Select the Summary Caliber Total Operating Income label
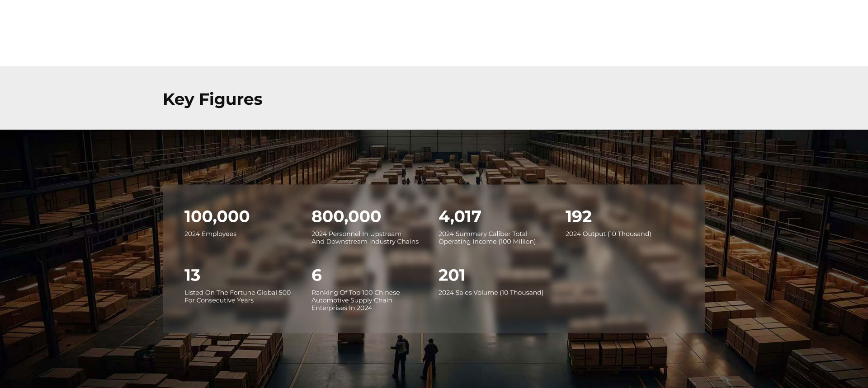 486,238
